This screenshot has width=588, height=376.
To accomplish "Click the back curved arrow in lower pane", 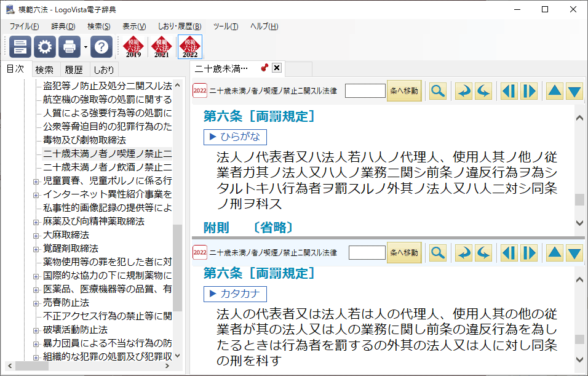I will coord(483,253).
